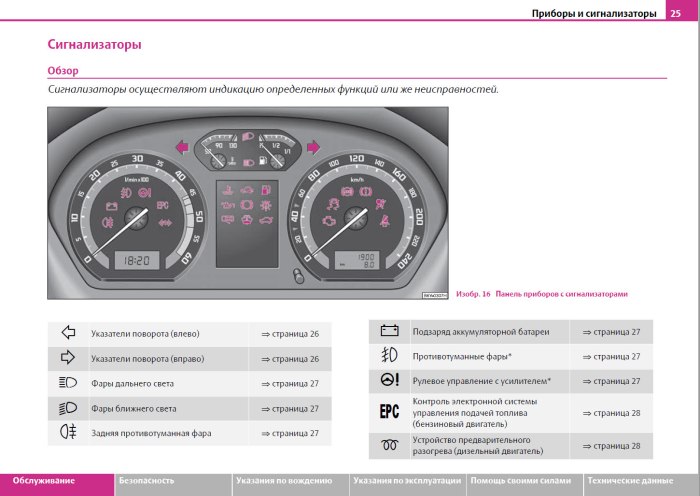
Task: Click the battery charge icon
Action: [389, 330]
